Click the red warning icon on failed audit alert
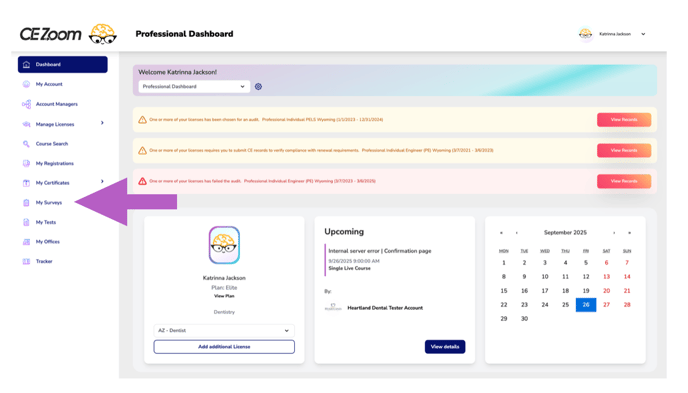 coord(143,181)
